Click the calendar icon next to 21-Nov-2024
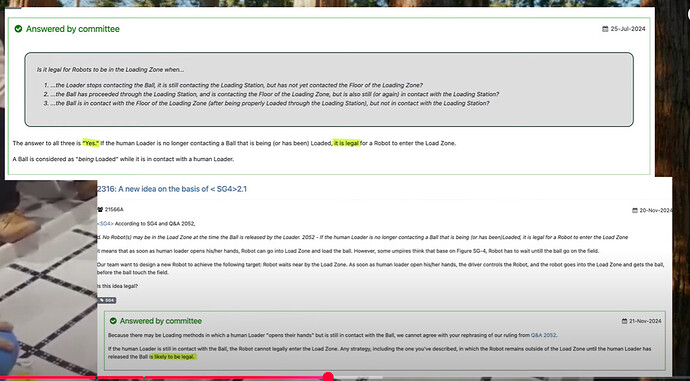The width and height of the screenshot is (690, 381). (624, 321)
